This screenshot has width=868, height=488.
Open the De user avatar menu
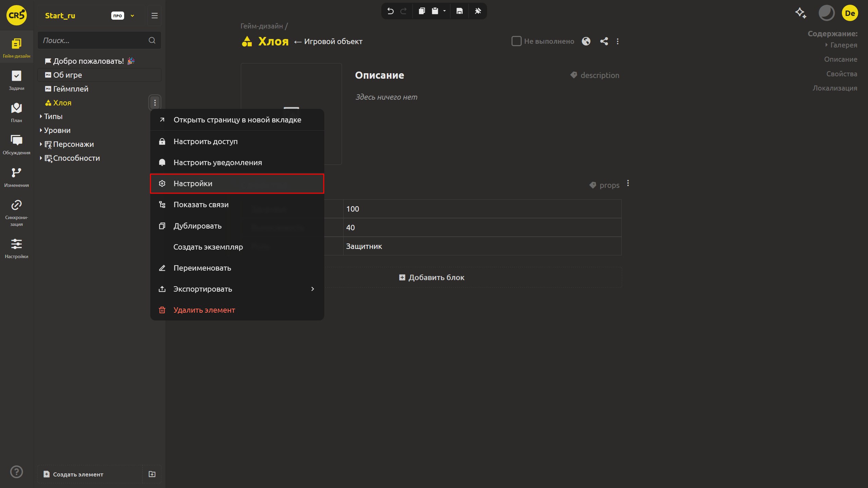[850, 13]
